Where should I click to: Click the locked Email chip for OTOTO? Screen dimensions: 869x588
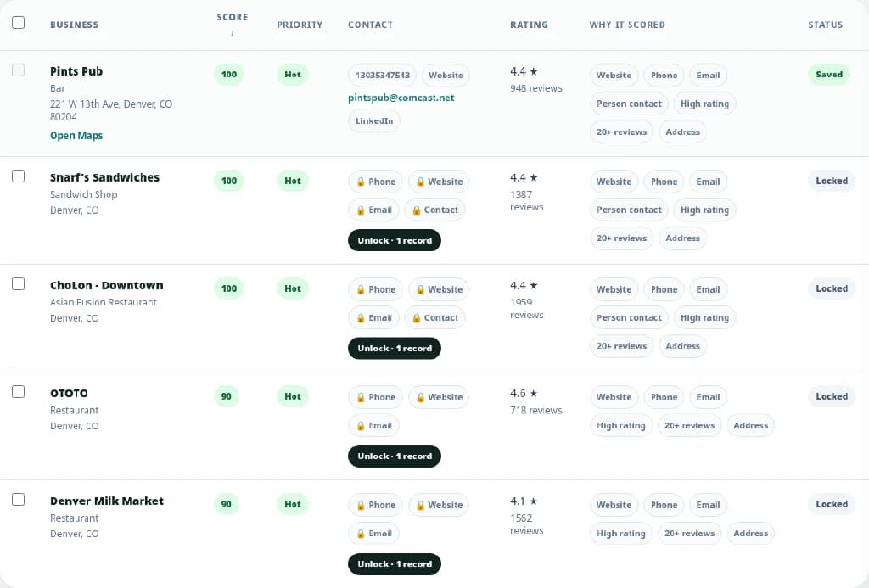click(373, 426)
